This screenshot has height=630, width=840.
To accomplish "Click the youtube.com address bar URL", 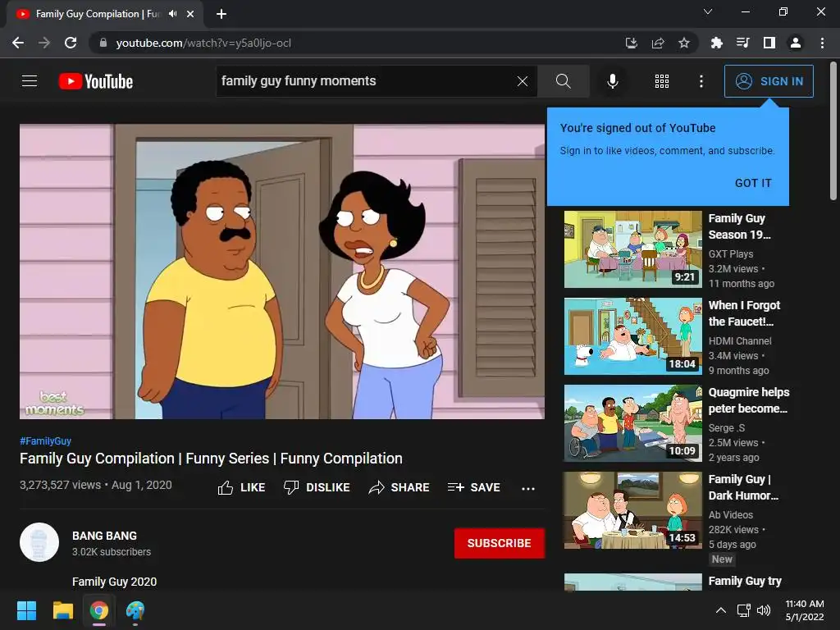I will coord(203,43).
